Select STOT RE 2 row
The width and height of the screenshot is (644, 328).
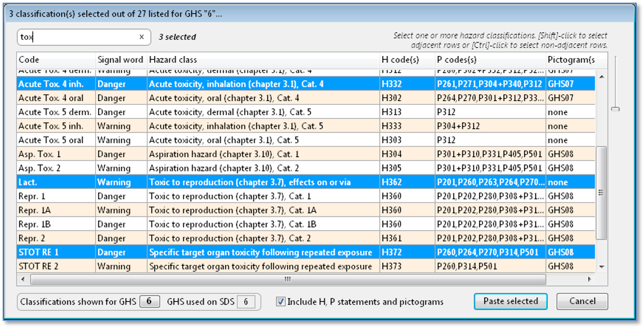(x=306, y=266)
